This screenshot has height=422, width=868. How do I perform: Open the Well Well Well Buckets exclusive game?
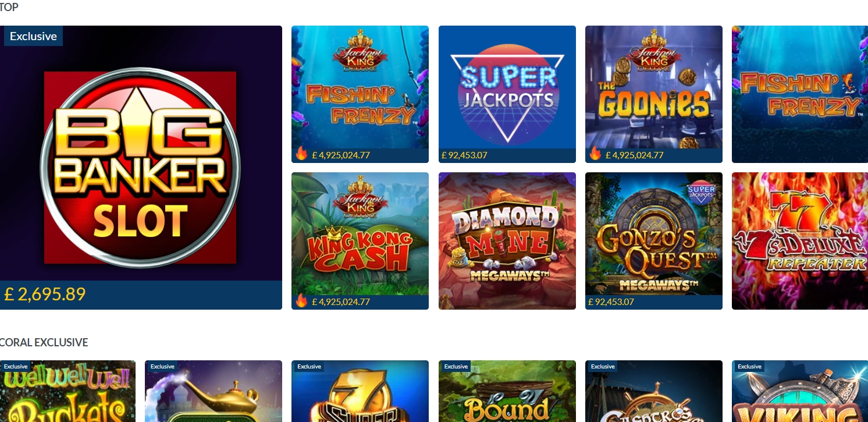[x=67, y=391]
